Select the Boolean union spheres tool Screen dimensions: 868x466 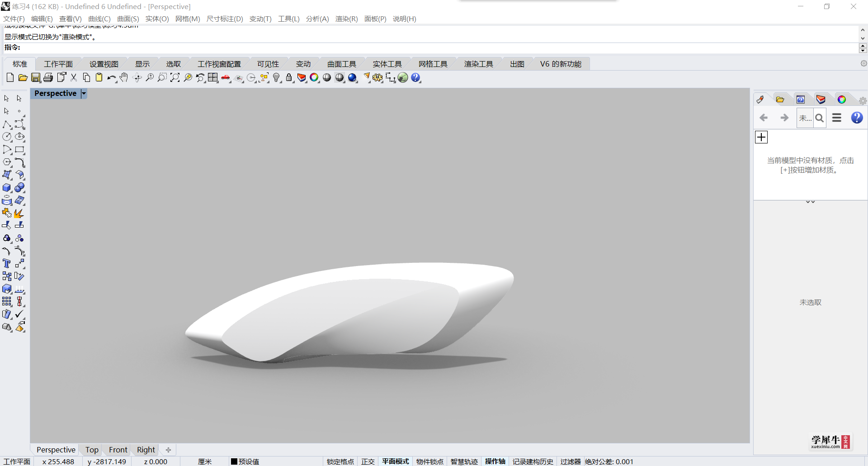[x=19, y=187]
